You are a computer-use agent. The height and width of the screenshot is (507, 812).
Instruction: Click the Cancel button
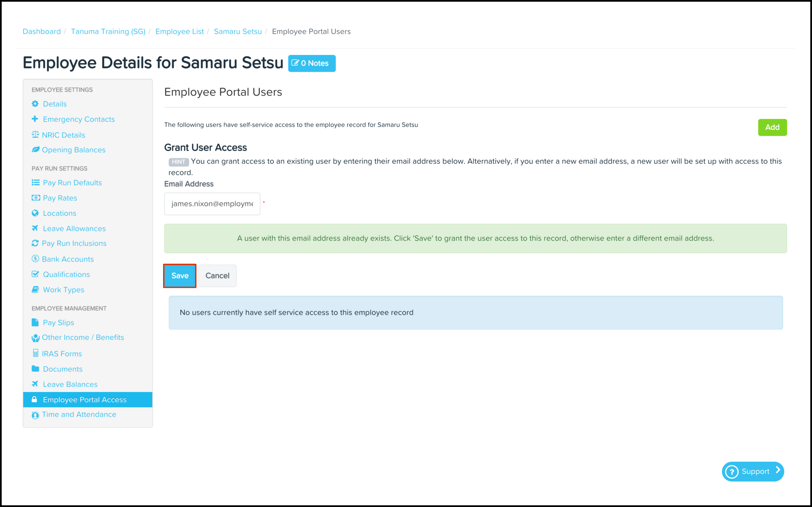coord(217,276)
